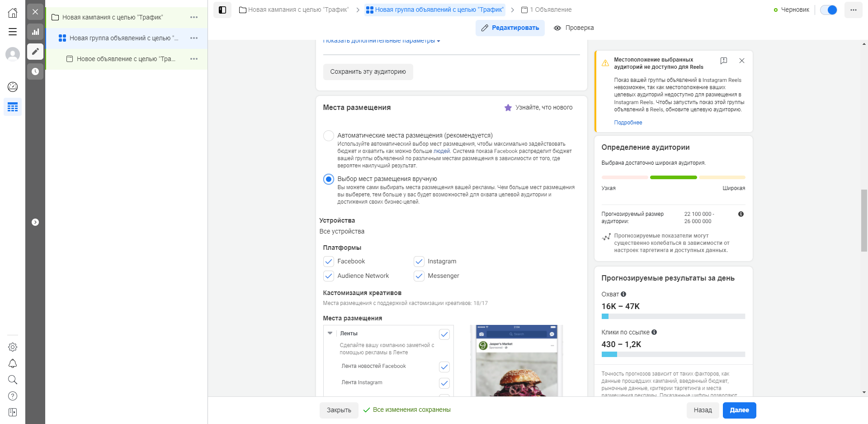Select 'Новое объявление с целью' tree item
Viewport: 868px width, 424px height.
click(x=127, y=59)
